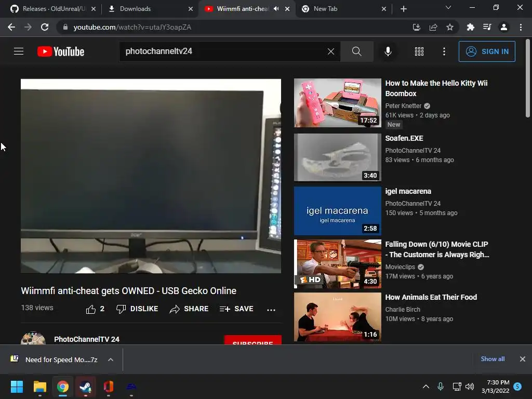Switch to the Downloads tab
Screen dimensions: 532x399
pyautogui.click(x=149, y=9)
